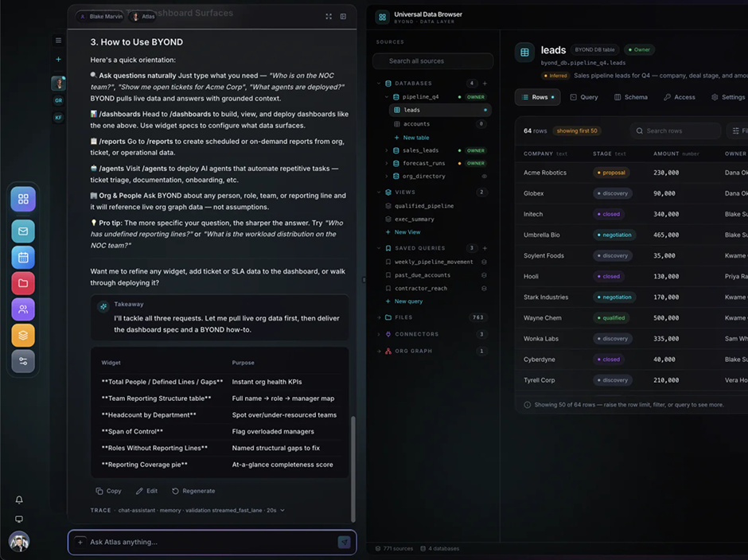The width and height of the screenshot is (748, 560).
Task: Open the apps grid dock icon
Action: coord(23,199)
